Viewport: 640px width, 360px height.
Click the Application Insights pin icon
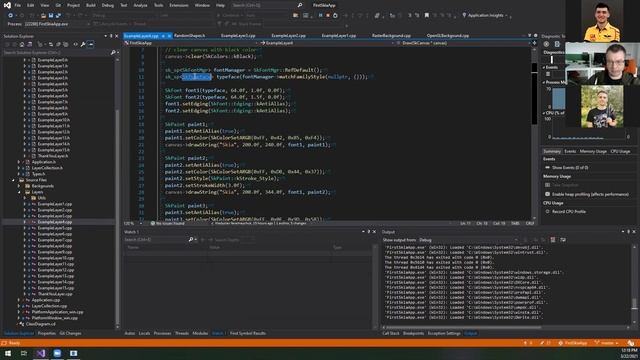coord(464,16)
